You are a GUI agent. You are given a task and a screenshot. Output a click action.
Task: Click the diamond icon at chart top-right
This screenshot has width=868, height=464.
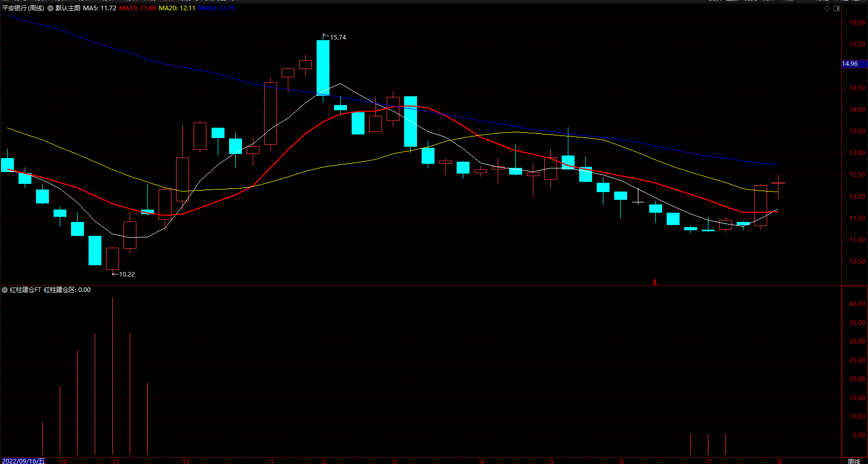click(x=827, y=8)
